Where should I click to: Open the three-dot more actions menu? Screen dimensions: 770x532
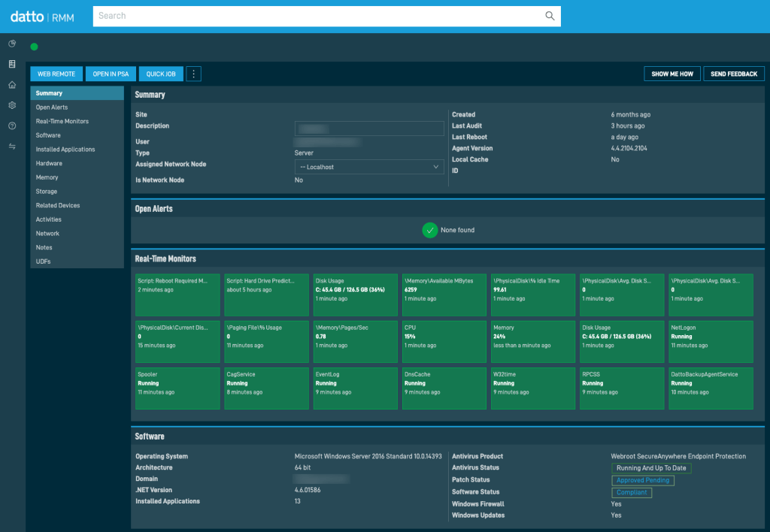(193, 74)
